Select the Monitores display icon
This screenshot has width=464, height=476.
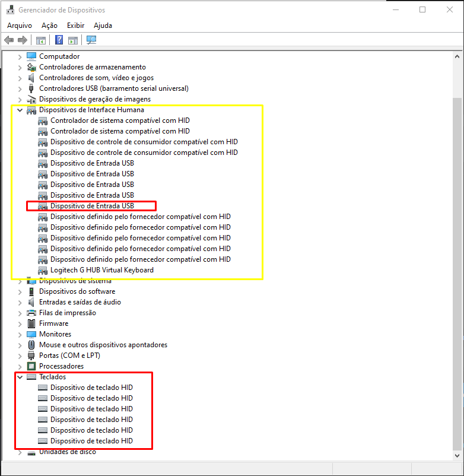[x=31, y=334]
